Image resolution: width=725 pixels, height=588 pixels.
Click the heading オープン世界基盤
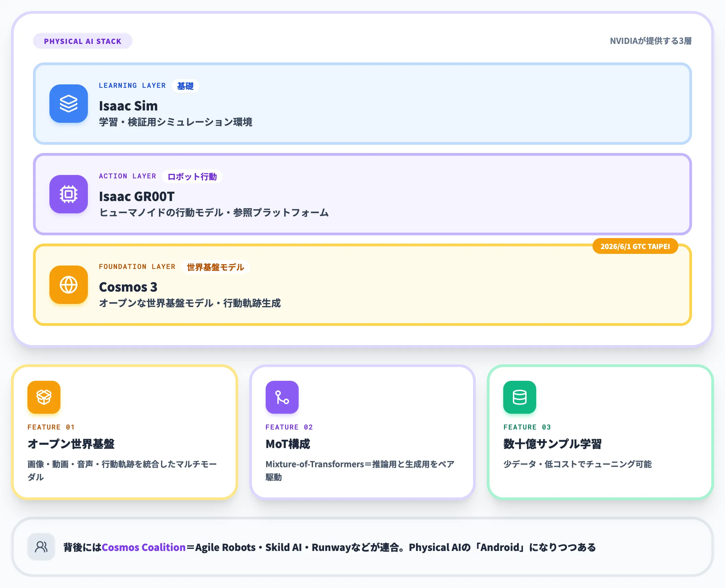point(71,444)
